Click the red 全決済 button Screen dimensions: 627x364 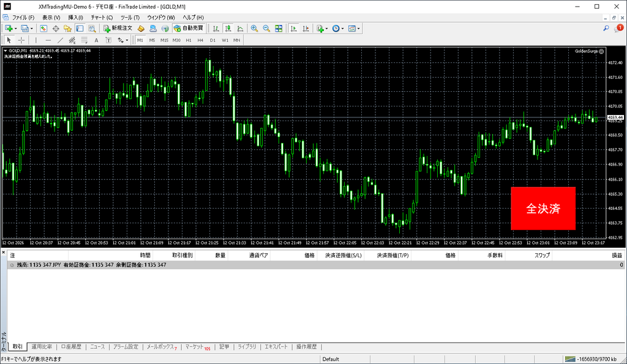coord(543,209)
